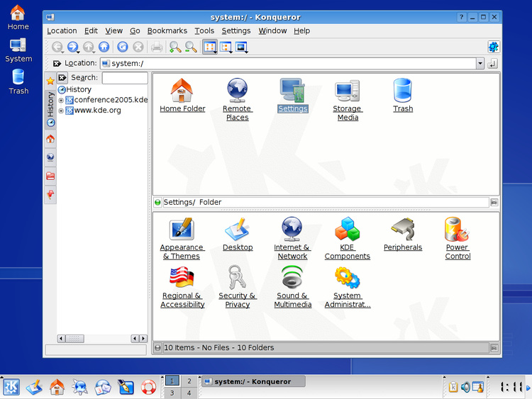Open the Edit menu
The height and width of the screenshot is (399, 532).
[91, 31]
